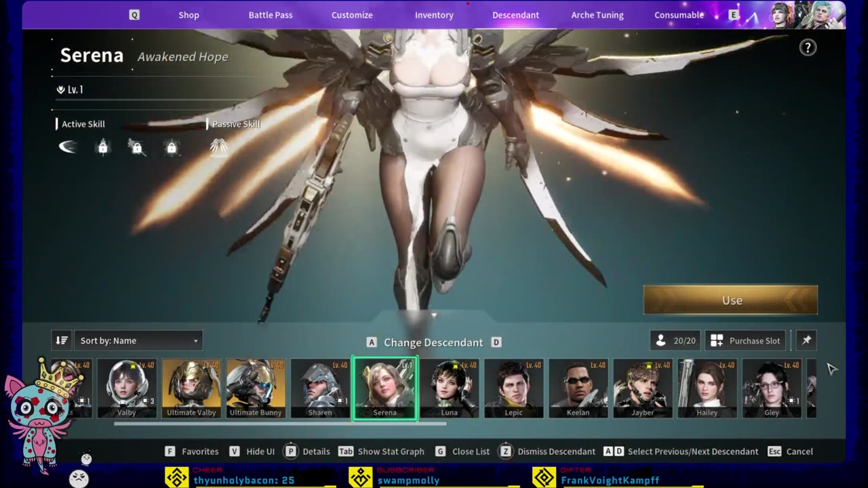Viewport: 868px width, 488px height.
Task: Click the character avatars in top-right corner
Action: tap(808, 15)
